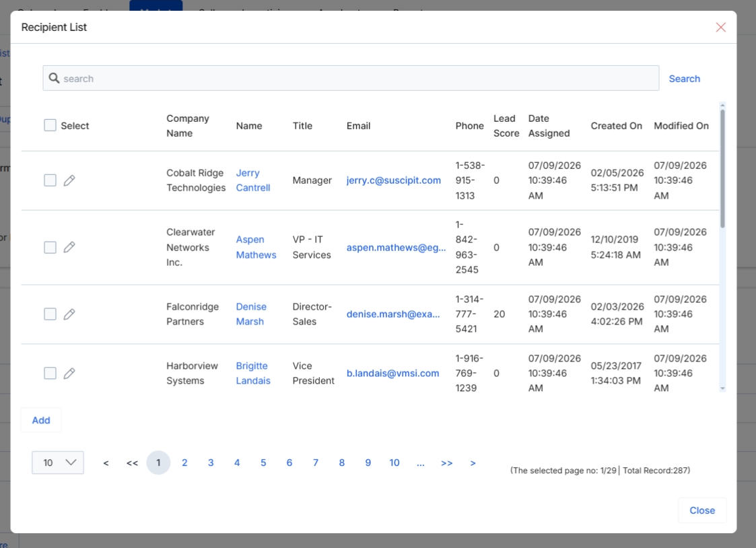Viewport: 756px width, 548px height.
Task: Go to page 9 in pagination
Action: (x=368, y=463)
